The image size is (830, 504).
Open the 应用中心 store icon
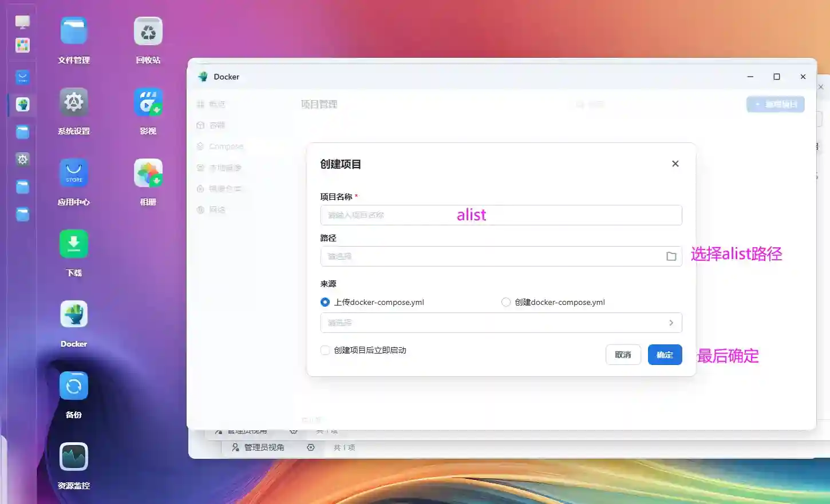point(74,173)
